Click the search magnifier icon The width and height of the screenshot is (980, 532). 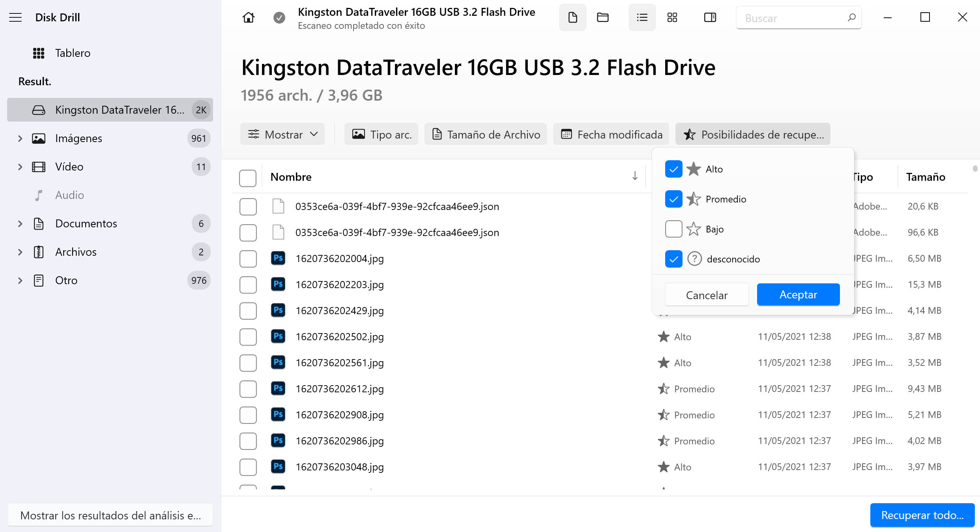[x=851, y=17]
